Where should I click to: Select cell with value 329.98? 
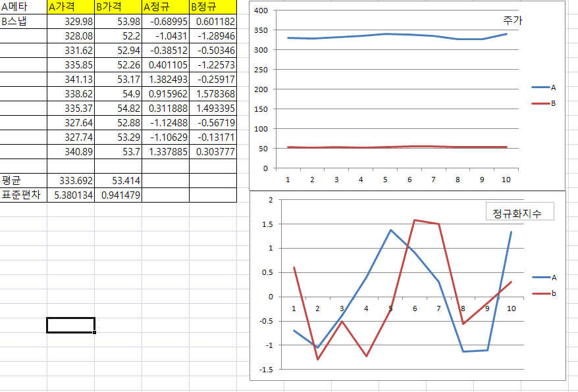click(71, 21)
